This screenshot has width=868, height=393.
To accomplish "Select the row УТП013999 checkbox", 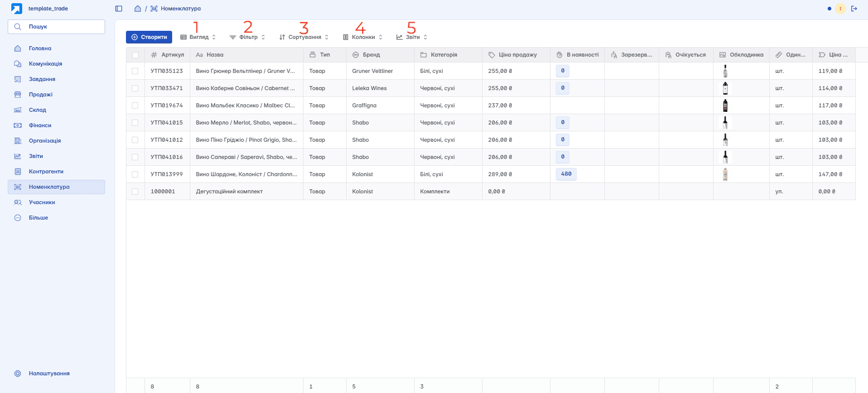I will click(x=135, y=174).
